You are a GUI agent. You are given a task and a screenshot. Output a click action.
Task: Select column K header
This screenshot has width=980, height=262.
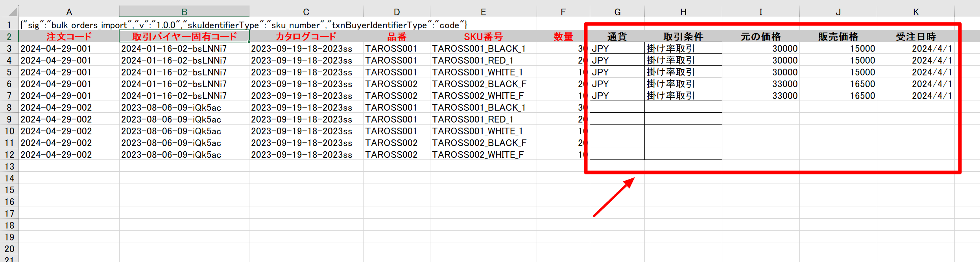pyautogui.click(x=916, y=12)
